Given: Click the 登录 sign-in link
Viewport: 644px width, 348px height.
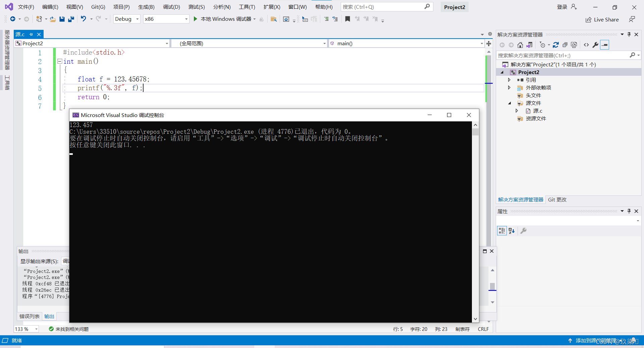Looking at the screenshot, I should 562,7.
